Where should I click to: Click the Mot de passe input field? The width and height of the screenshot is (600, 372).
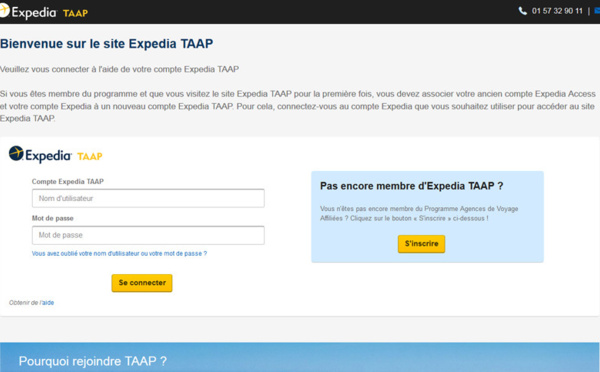click(x=148, y=235)
